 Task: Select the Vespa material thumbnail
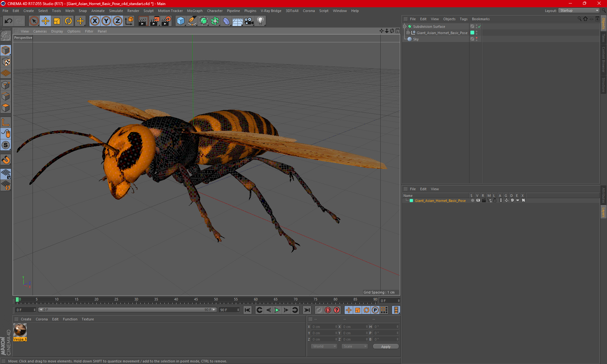pos(20,331)
